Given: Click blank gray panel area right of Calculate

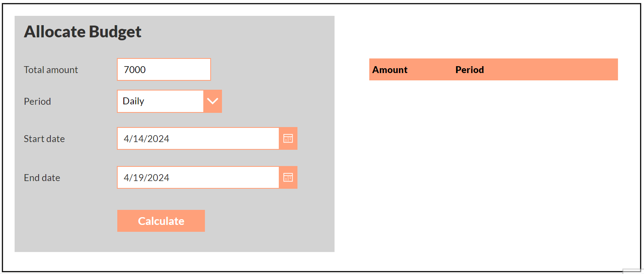Looking at the screenshot, I should pos(268,221).
